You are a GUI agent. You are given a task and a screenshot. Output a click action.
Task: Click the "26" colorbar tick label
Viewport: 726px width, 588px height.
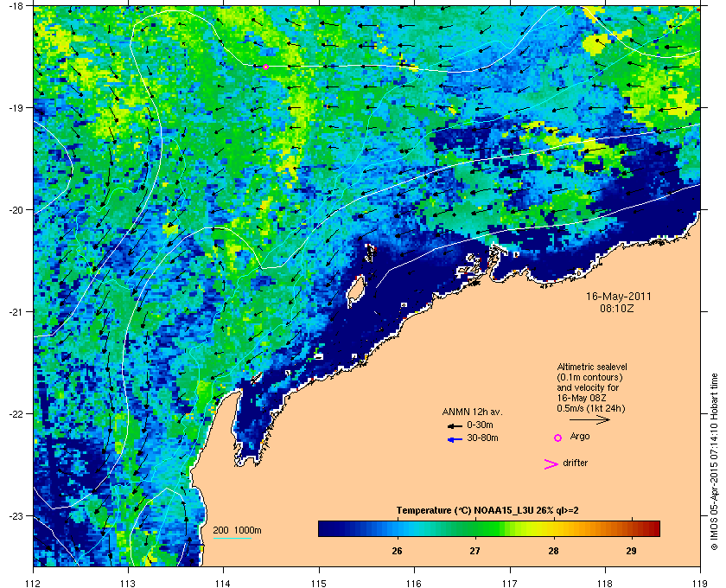[x=397, y=551]
